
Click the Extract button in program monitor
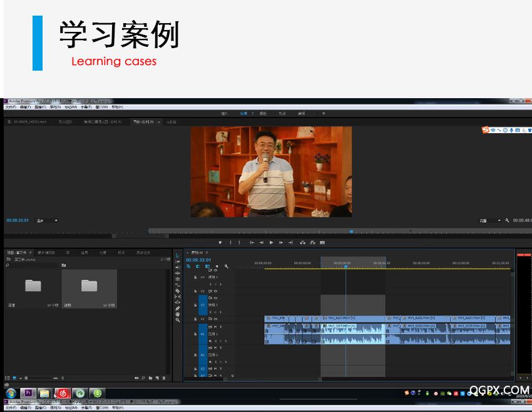pos(312,243)
